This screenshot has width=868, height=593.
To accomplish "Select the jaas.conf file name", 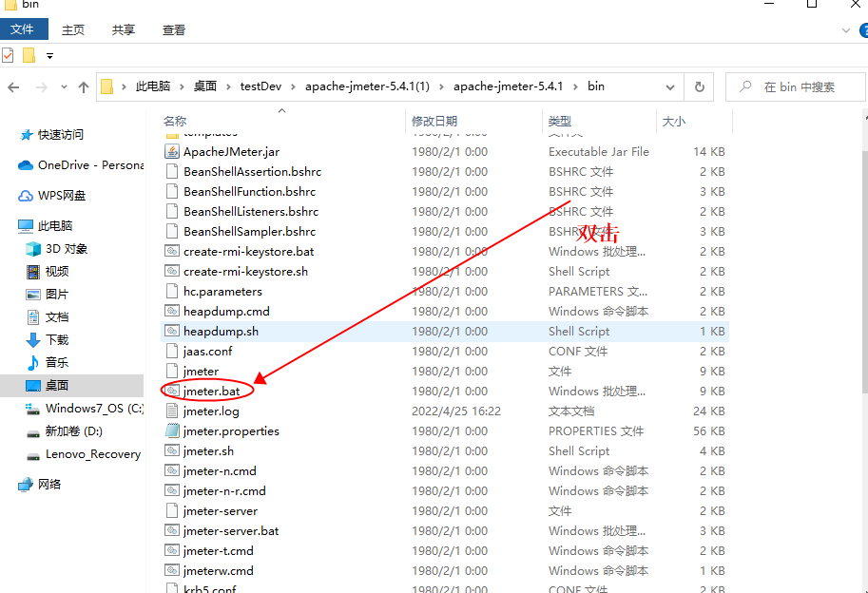I will pyautogui.click(x=207, y=352).
